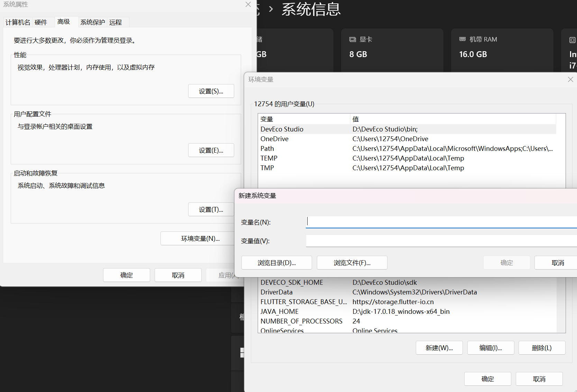
Task: Click the 环境变量(N)... button
Action: click(197, 238)
